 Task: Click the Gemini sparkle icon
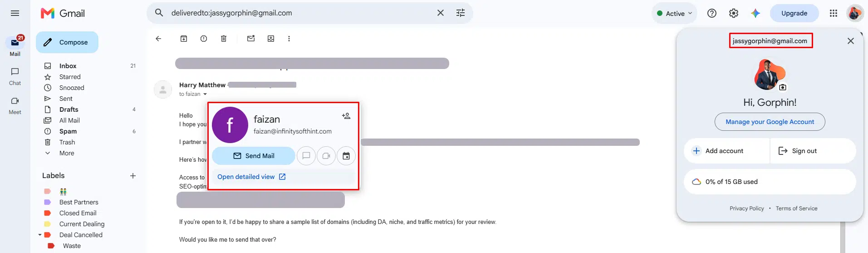click(755, 13)
